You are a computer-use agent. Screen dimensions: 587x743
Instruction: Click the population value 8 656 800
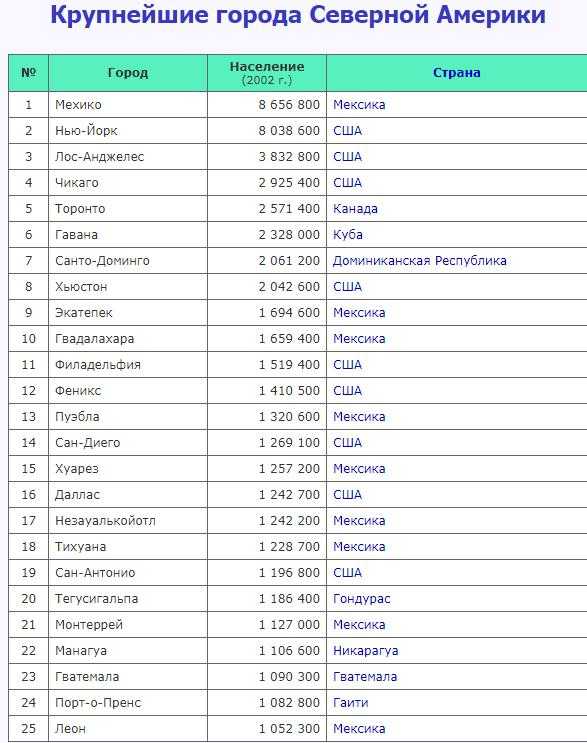pyautogui.click(x=289, y=105)
